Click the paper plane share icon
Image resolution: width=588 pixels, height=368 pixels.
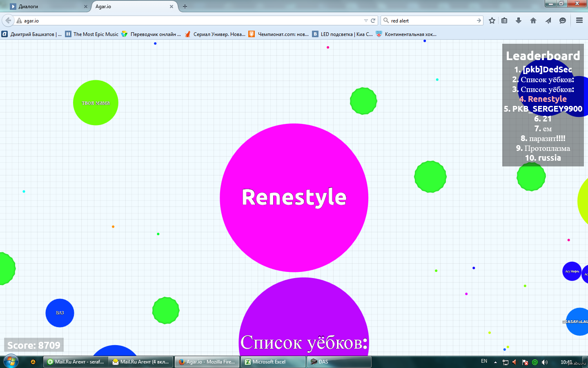[x=548, y=20]
